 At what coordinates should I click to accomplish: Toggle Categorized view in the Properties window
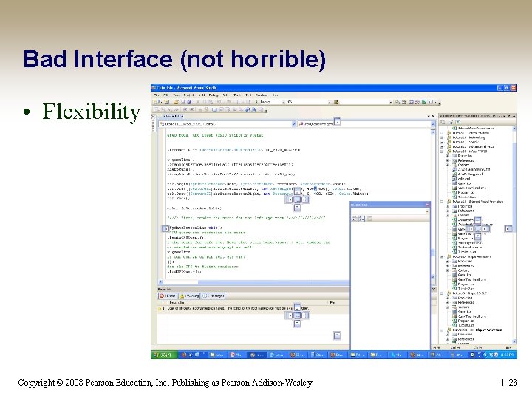pos(355,219)
